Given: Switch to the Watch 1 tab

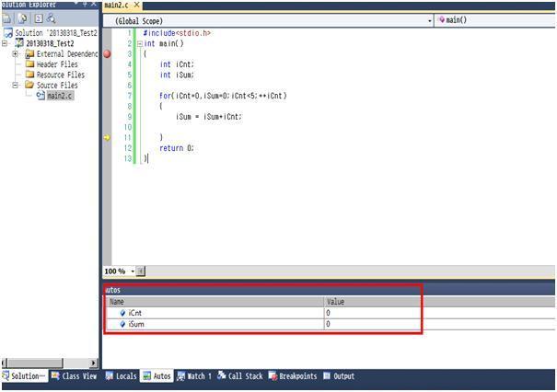Looking at the screenshot, I should [194, 376].
